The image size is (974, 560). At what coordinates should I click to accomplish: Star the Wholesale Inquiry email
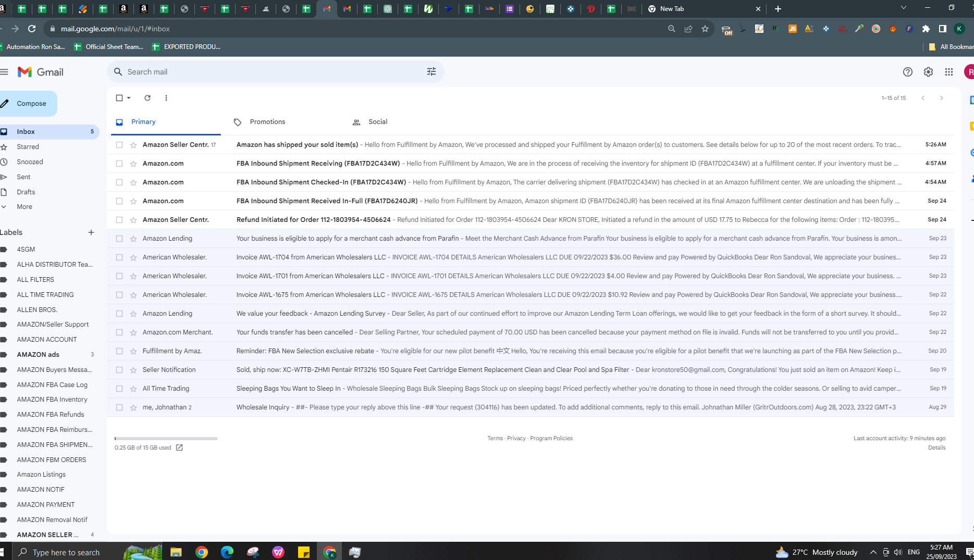click(x=133, y=407)
